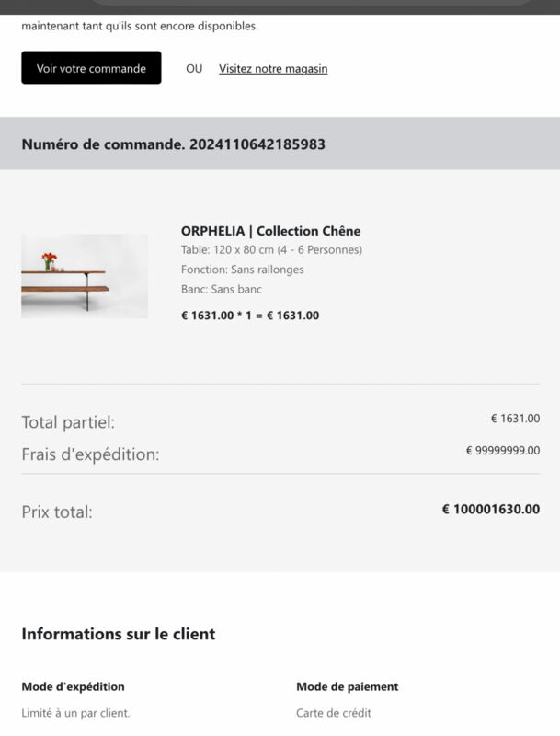Screen dimensions: 560x736
Task: Click the Table 120 x 80 cm option line
Action: coord(271,249)
